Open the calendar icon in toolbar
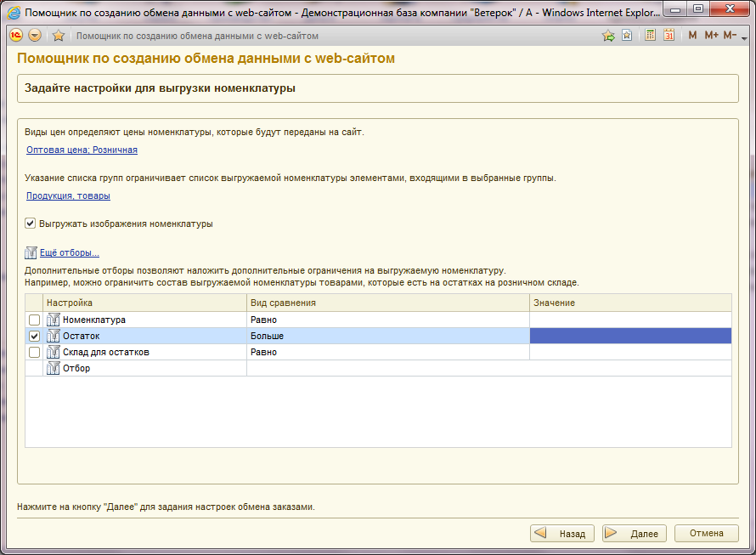Screen dimensions: 756x555 [x=669, y=35]
